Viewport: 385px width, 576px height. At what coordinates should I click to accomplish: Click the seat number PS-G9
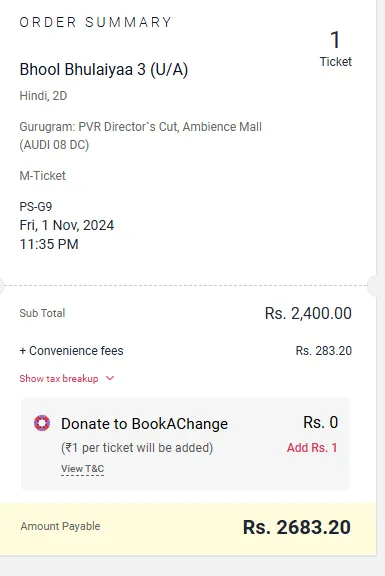(36, 206)
